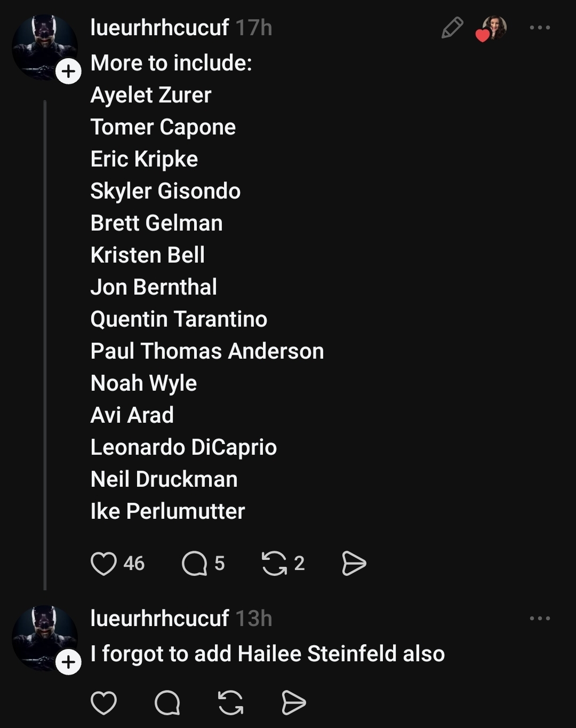Repost the Hailee Steinfeld reply
This screenshot has height=728, width=576.
point(231,702)
